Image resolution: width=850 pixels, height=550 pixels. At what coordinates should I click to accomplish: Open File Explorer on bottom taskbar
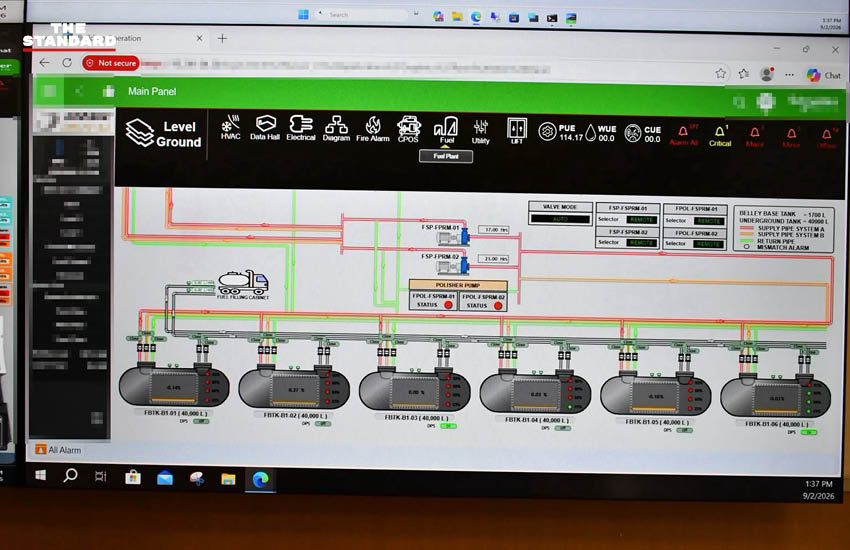[x=228, y=479]
